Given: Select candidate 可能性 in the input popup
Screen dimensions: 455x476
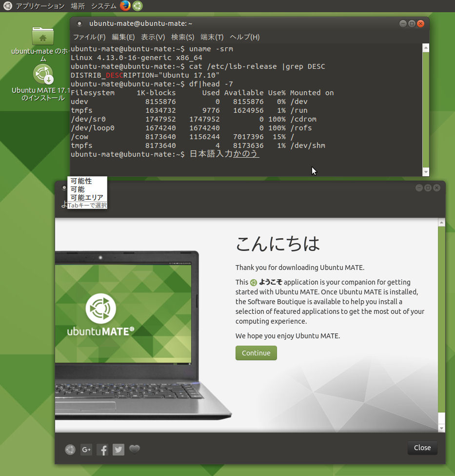Looking at the screenshot, I should pyautogui.click(x=81, y=181).
